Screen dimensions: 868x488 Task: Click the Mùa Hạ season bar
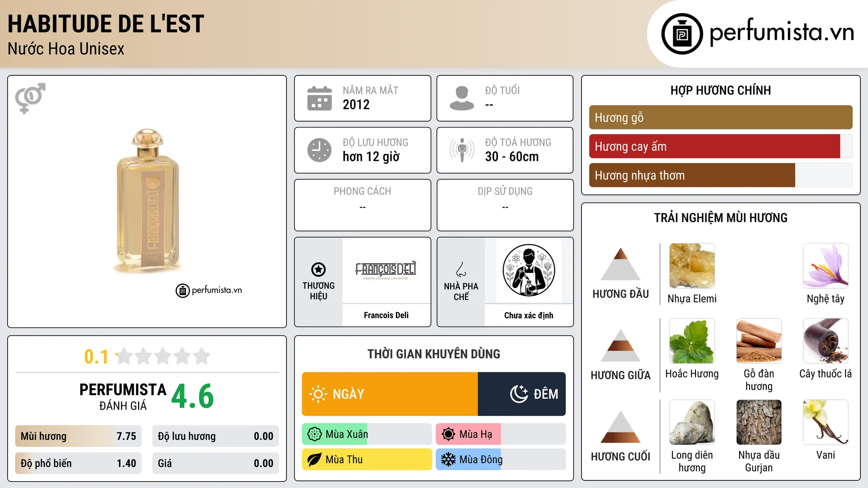501,434
